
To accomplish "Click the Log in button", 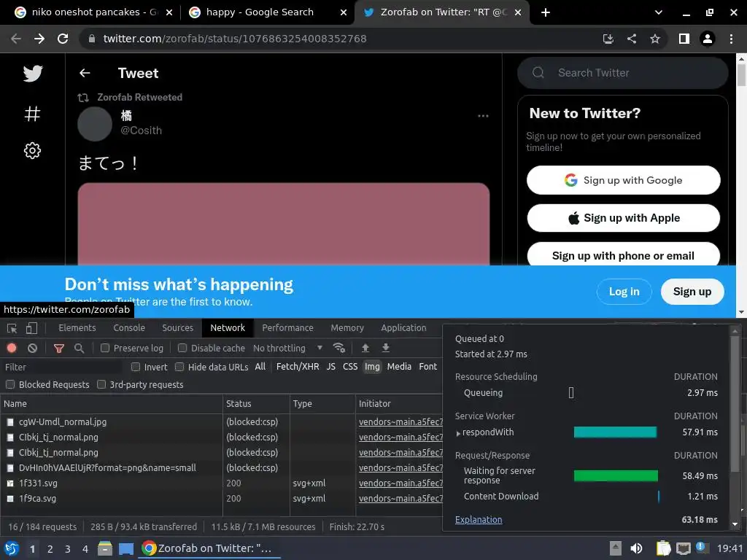I will click(624, 292).
